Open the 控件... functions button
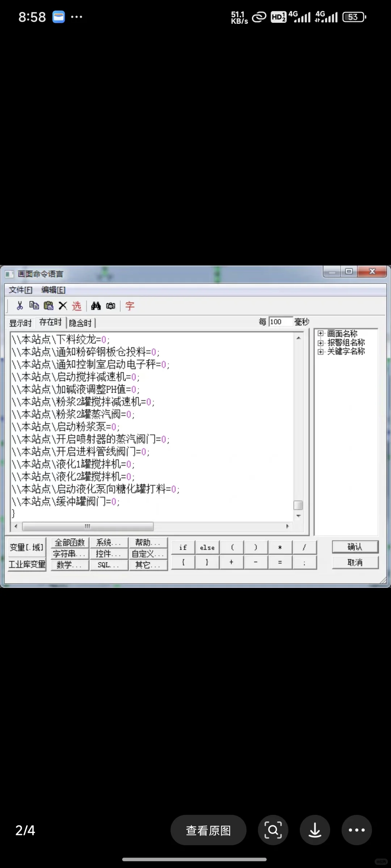This screenshot has width=391, height=868. tap(109, 554)
